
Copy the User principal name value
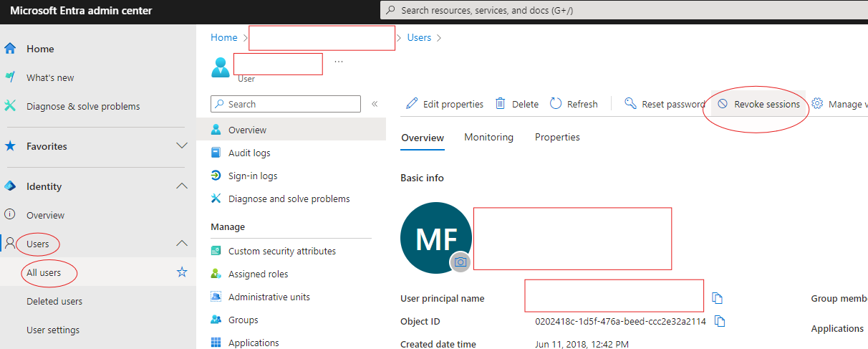718,298
